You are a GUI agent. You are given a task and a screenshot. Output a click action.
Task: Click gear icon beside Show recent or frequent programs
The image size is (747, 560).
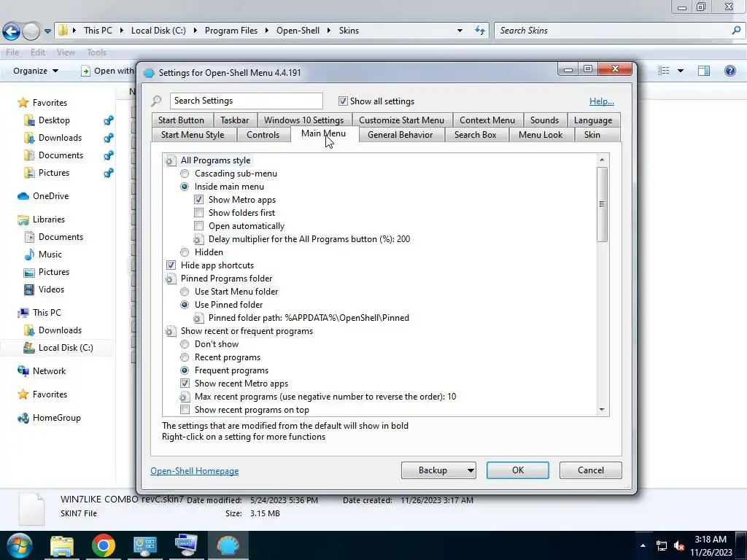[170, 332]
